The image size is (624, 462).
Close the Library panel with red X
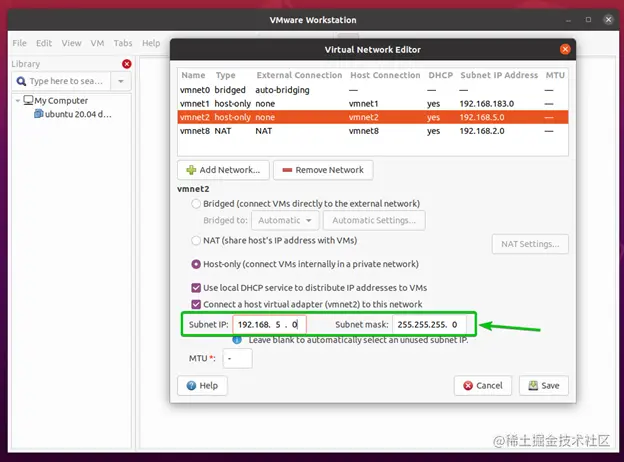[x=127, y=64]
